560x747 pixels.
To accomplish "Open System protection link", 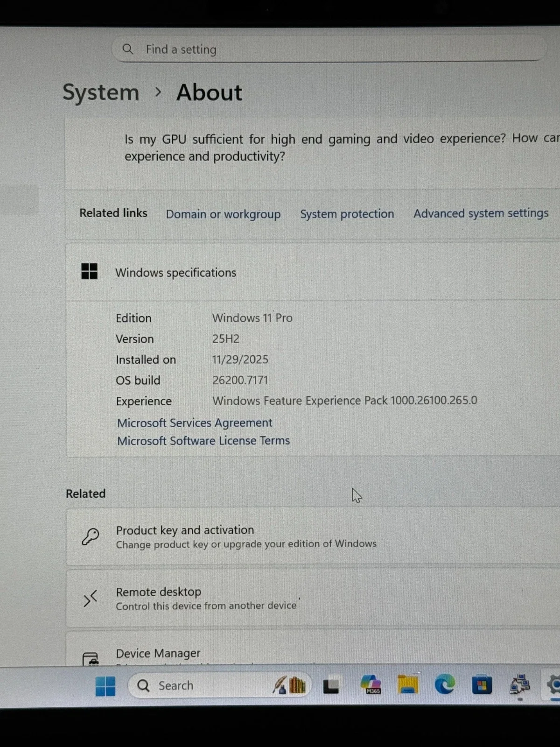I will coord(347,214).
